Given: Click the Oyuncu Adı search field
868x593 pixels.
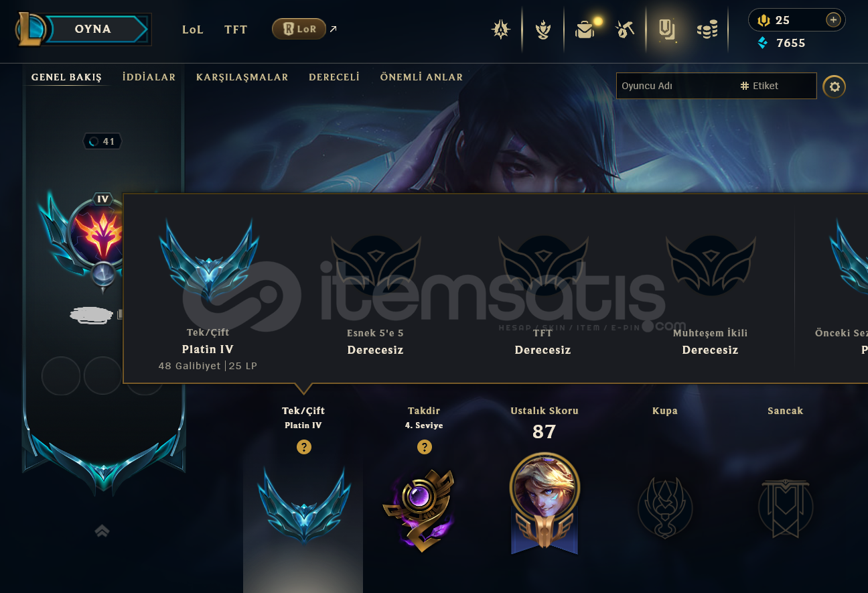Looking at the screenshot, I should 676,86.
